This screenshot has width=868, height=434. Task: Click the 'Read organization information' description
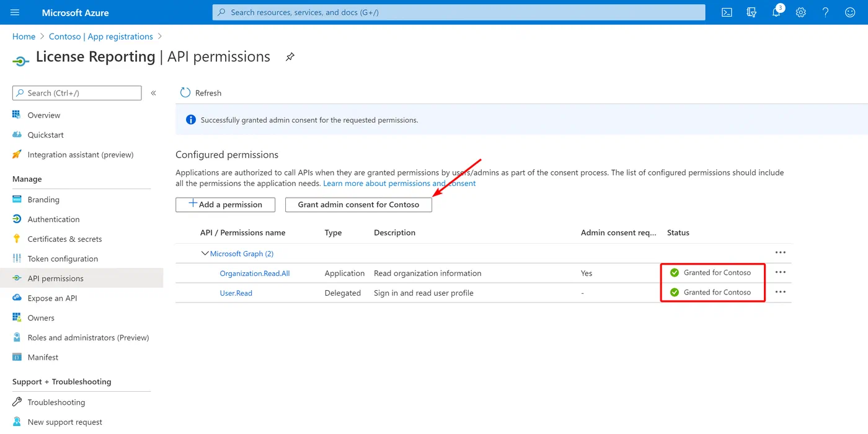pyautogui.click(x=428, y=273)
